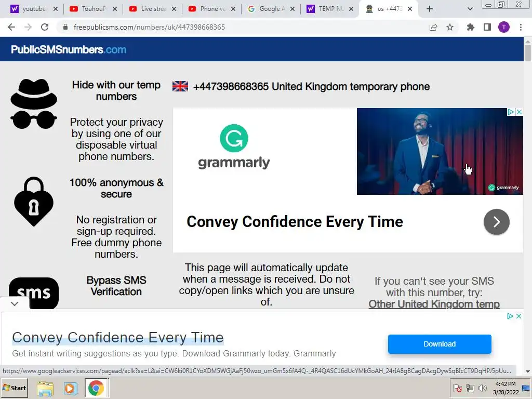Screen dimensions: 532x399
Task: Click the sms speech bubble icon
Action: click(x=34, y=293)
